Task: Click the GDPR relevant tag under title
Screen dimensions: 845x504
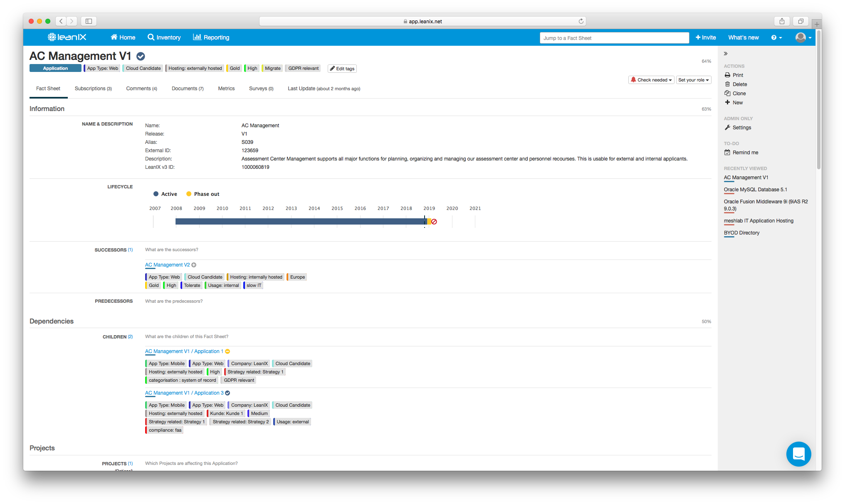Action: click(x=303, y=69)
